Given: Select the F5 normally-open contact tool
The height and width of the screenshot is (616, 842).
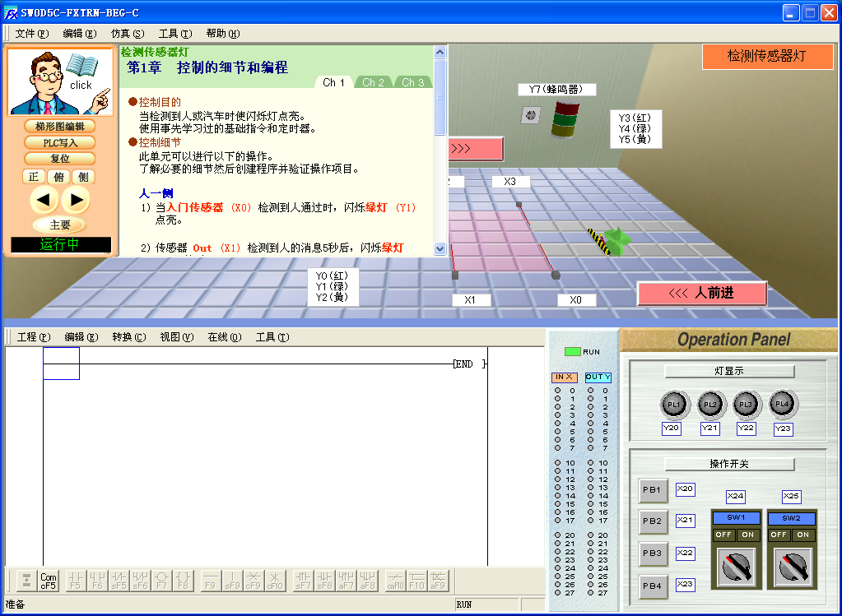Looking at the screenshot, I should pos(75,581).
